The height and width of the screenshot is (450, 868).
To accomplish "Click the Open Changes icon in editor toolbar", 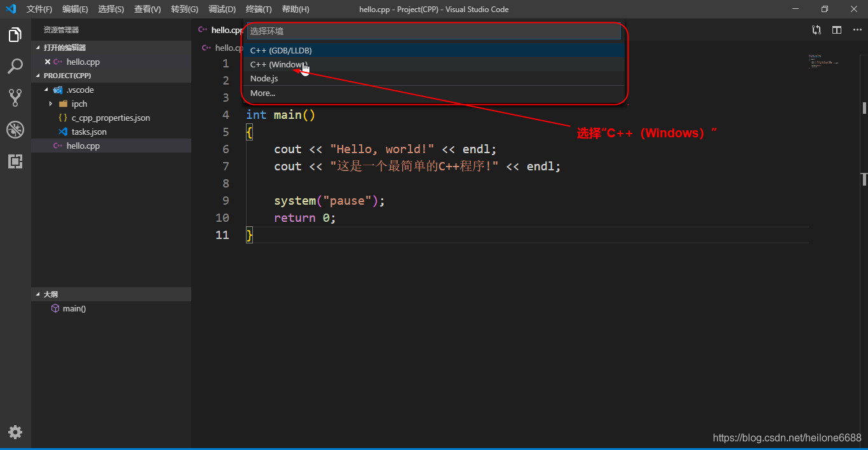I will [x=817, y=30].
